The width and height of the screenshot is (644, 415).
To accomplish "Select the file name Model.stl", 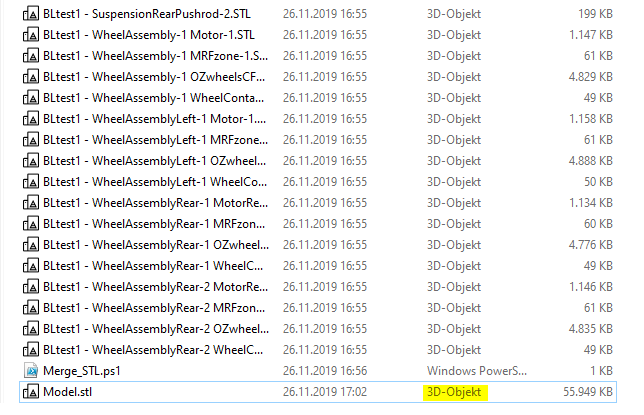I will click(x=67, y=392).
